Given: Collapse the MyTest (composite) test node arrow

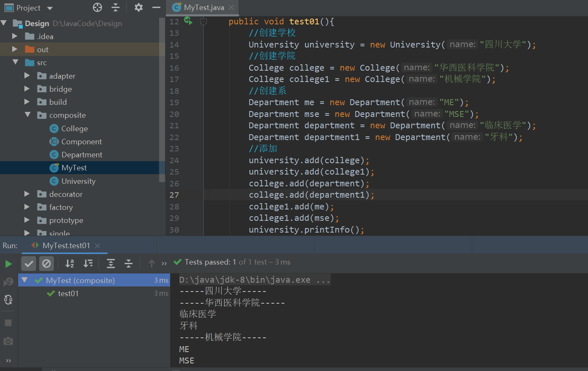Looking at the screenshot, I should [25, 280].
